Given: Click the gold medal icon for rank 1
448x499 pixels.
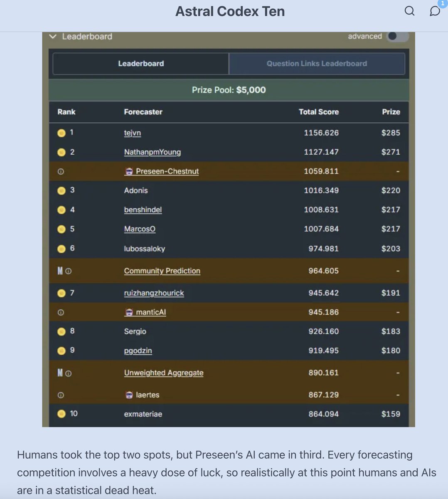Looking at the screenshot, I should pos(61,133).
